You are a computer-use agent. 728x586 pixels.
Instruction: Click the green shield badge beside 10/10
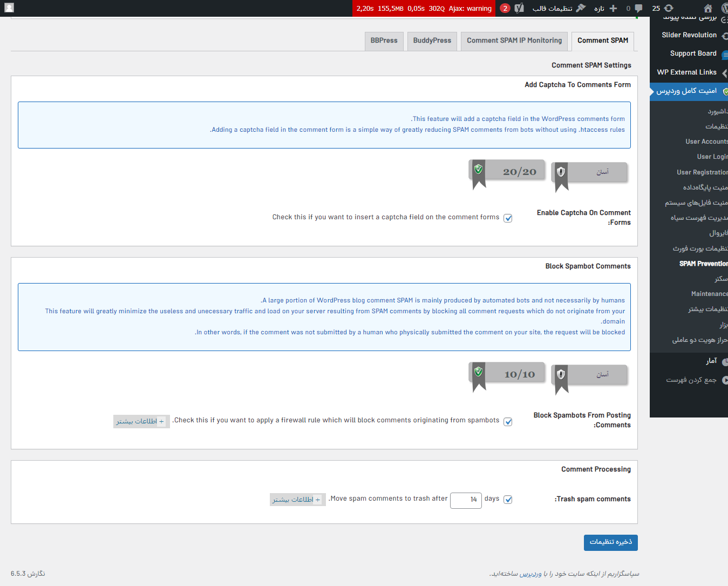[x=479, y=372]
